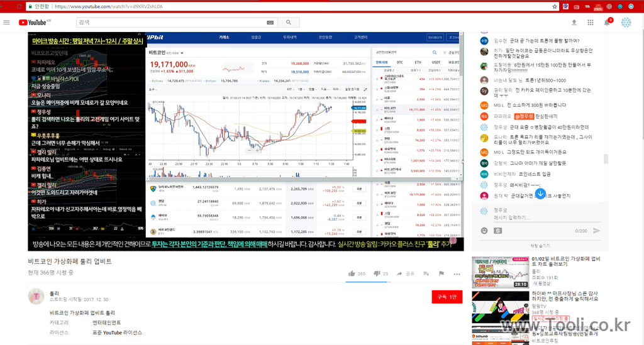644x345 pixels.
Task: Open the bithumb video thumbnail
Action: pyautogui.click(x=500, y=336)
